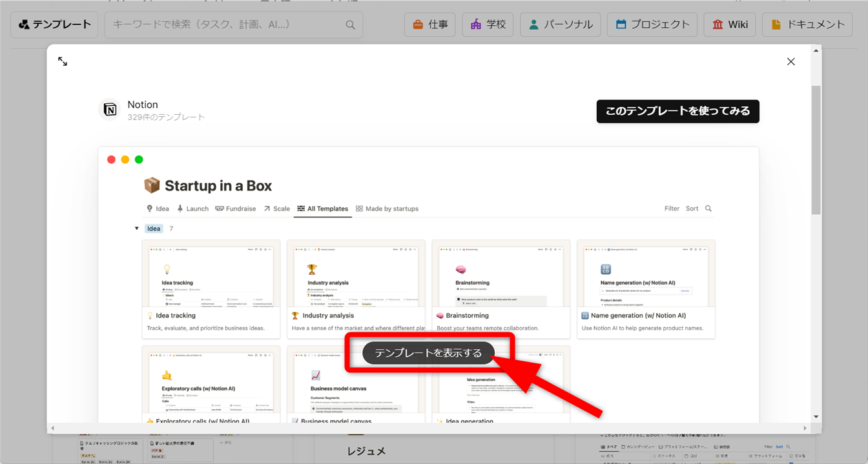Close the template preview dialog
Viewport: 868px width, 464px height.
[x=790, y=61]
